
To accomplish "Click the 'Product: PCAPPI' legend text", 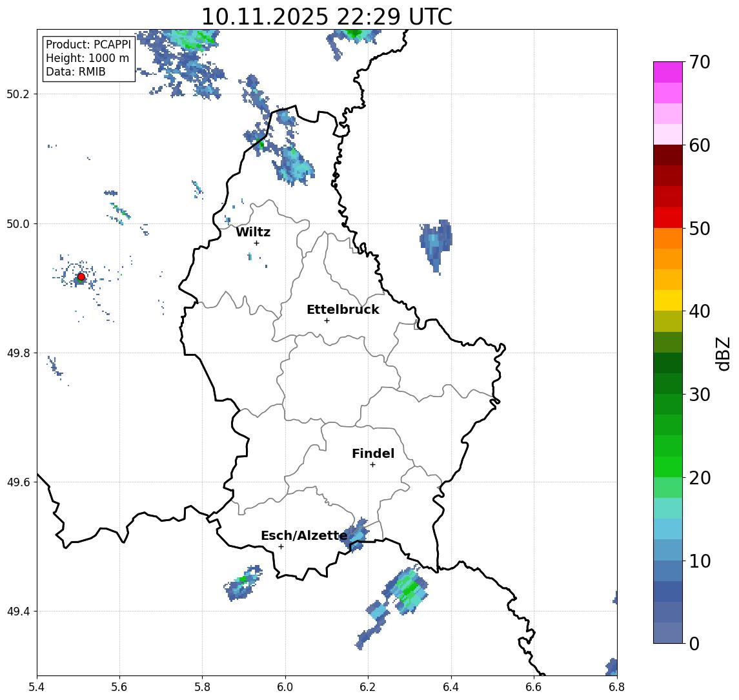I will click(88, 45).
